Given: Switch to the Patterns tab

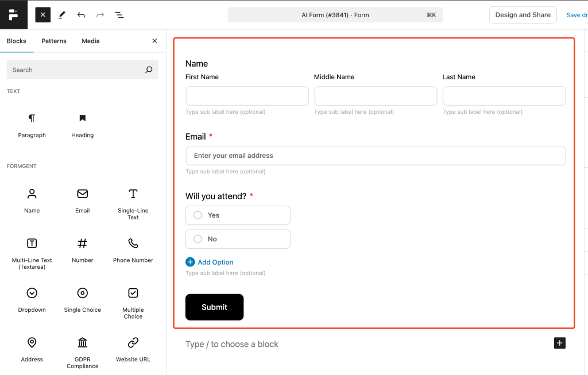Looking at the screenshot, I should (53, 41).
